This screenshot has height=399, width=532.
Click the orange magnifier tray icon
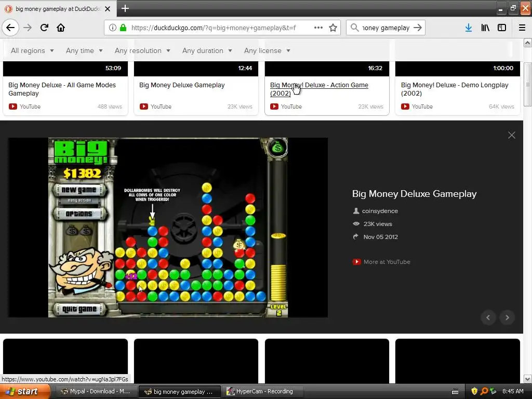point(484,391)
